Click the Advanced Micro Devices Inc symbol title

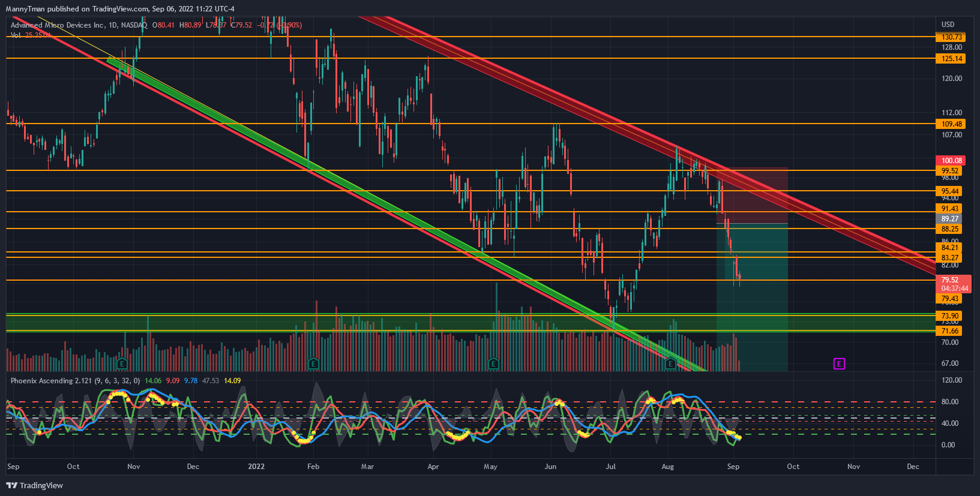tap(58, 25)
